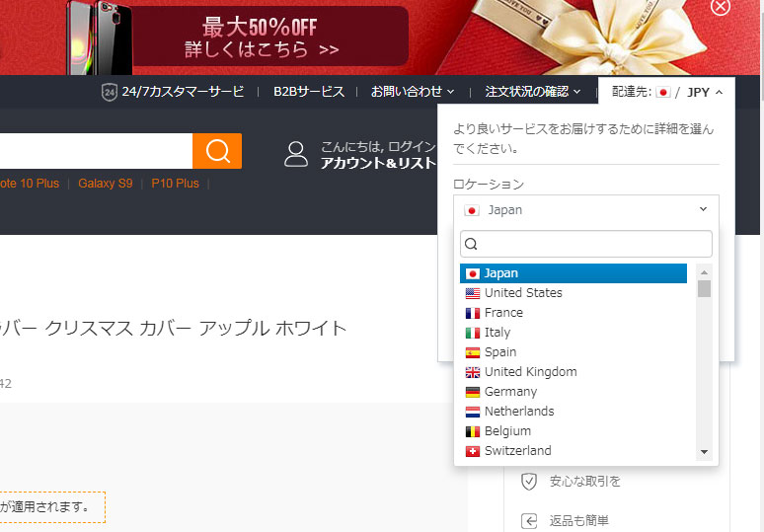Click the orange search magnifier button
The width and height of the screenshot is (764, 532).
pos(217,151)
